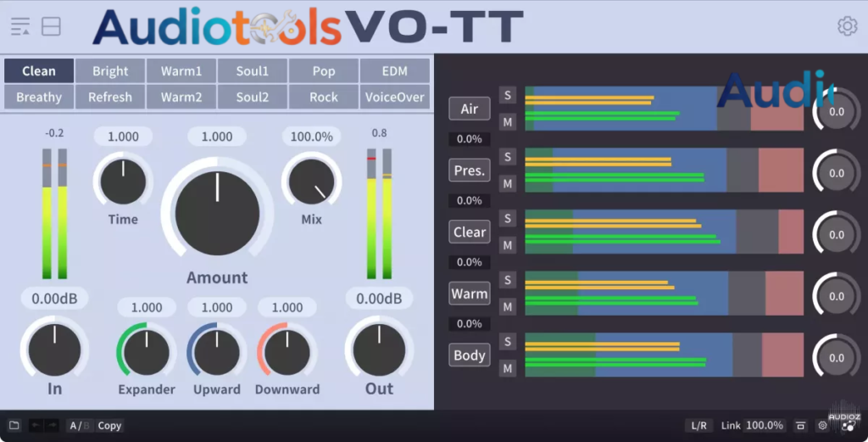This screenshot has height=442, width=868.
Task: Click the Downward value field
Action: [x=287, y=307]
